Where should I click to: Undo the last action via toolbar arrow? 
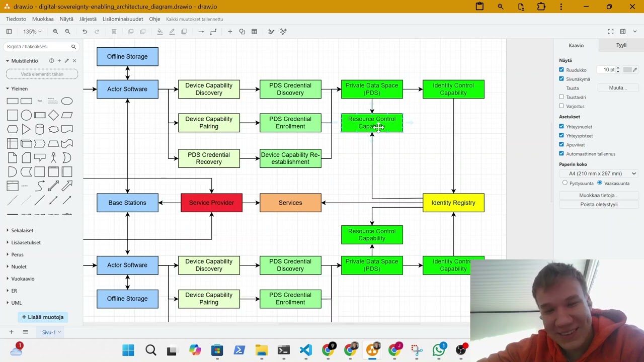point(85,32)
